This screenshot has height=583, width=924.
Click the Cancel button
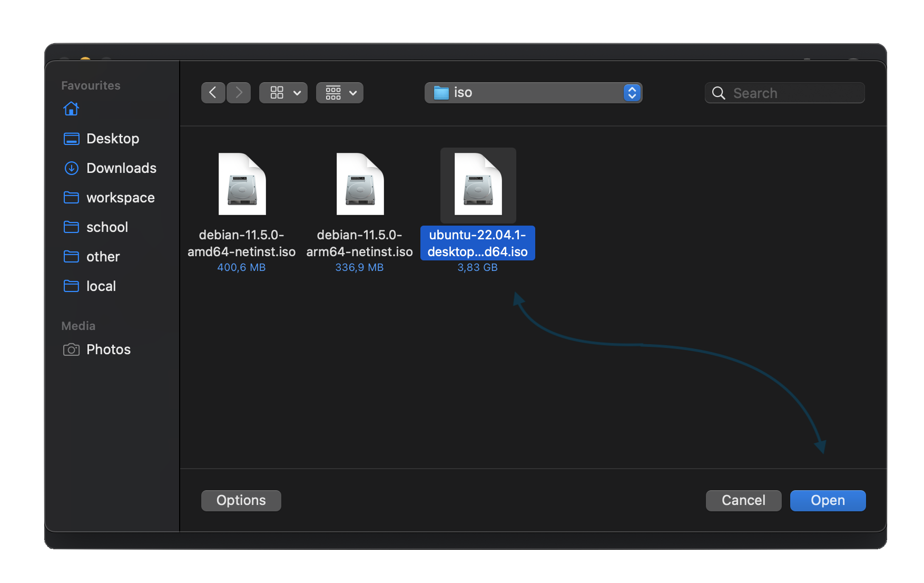click(x=743, y=500)
